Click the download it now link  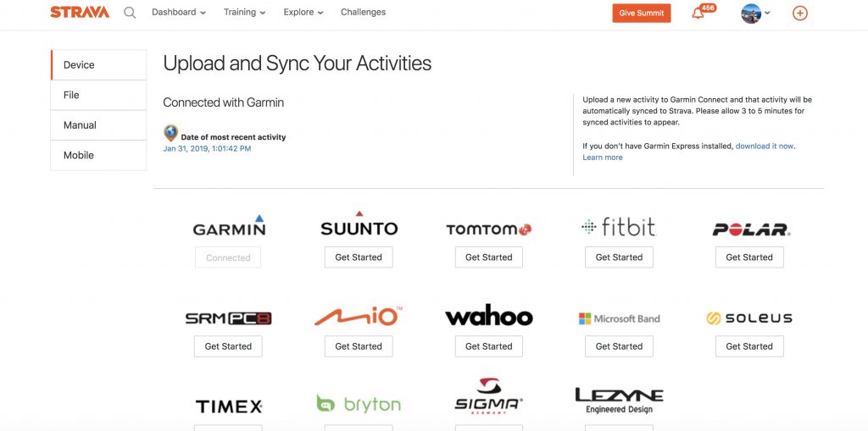click(x=765, y=146)
